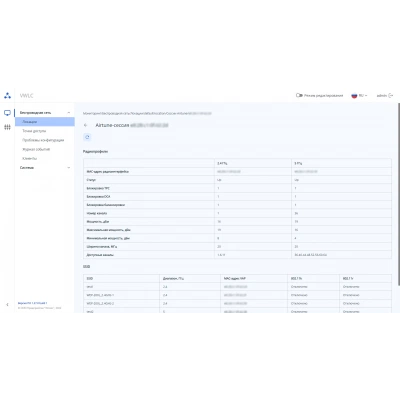Click the version link in sidebar footer
Image resolution: width=400 pixels, height=400 pixels.
[x=32, y=303]
